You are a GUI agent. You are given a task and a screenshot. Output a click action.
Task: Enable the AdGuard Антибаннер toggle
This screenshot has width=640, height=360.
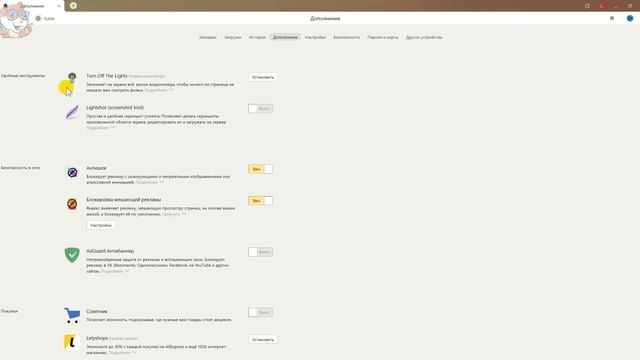pyautogui.click(x=260, y=252)
